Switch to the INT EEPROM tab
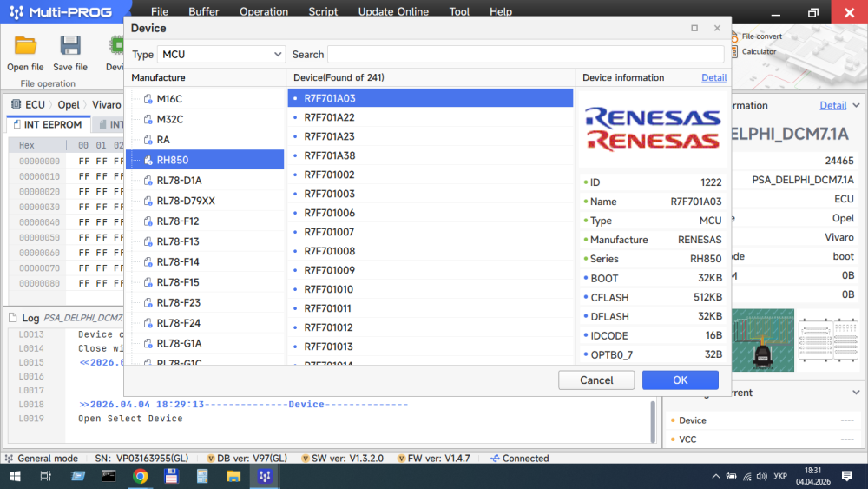Screen dimensions: 868x489 tap(48, 124)
